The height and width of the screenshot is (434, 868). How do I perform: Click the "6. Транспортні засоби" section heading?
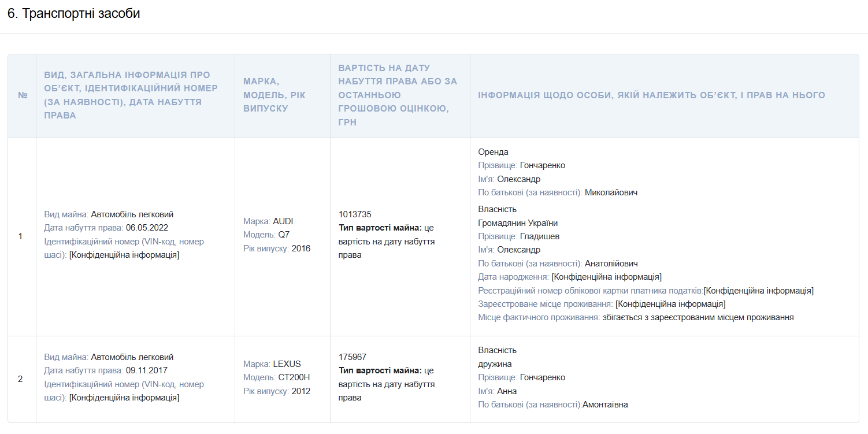(74, 14)
